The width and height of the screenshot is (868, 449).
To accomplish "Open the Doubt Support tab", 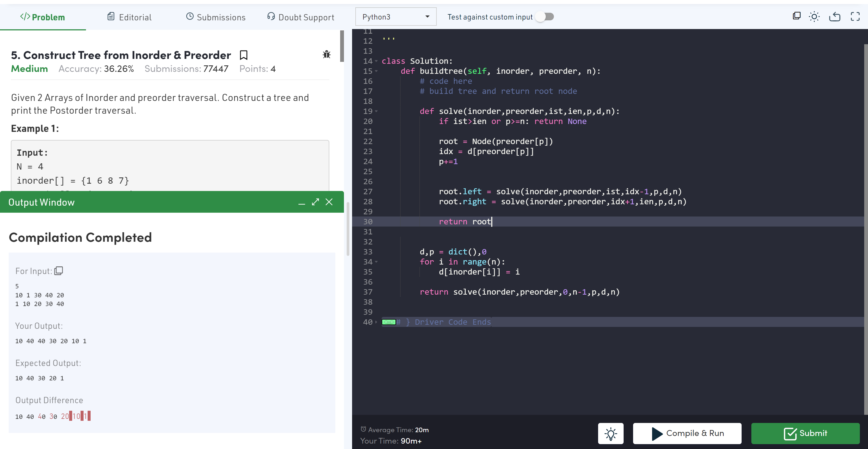I will 301,17.
